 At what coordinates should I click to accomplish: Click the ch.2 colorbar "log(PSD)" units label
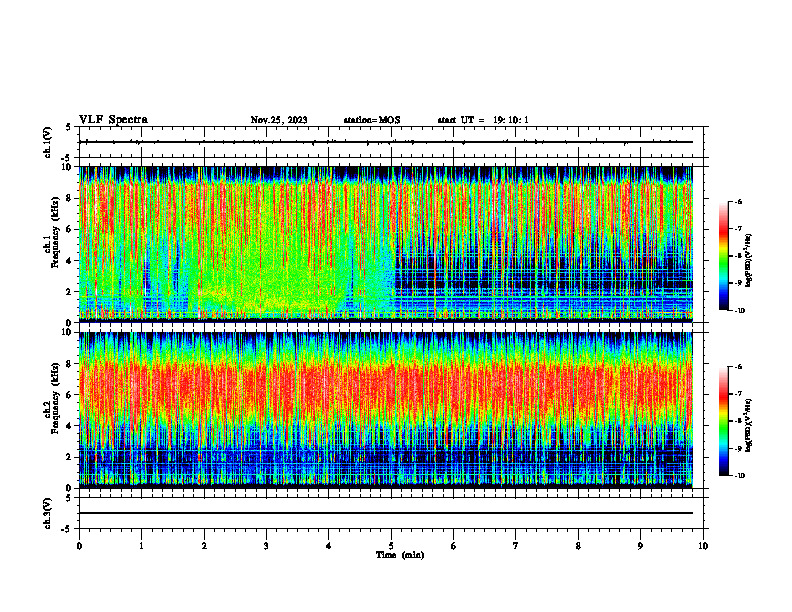click(x=749, y=425)
